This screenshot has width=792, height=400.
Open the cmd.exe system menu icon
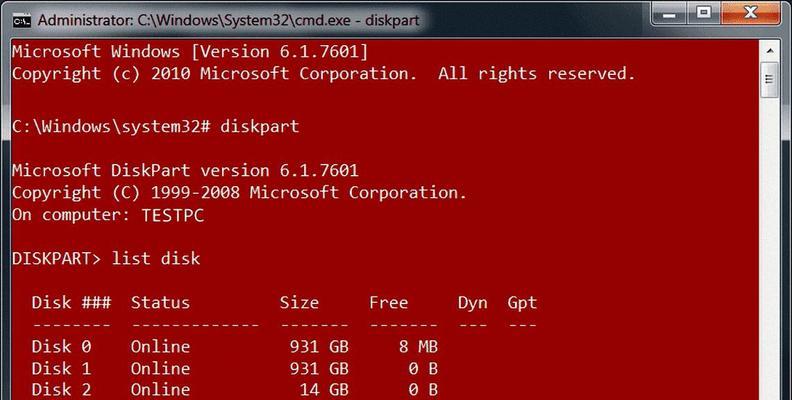coord(22,21)
